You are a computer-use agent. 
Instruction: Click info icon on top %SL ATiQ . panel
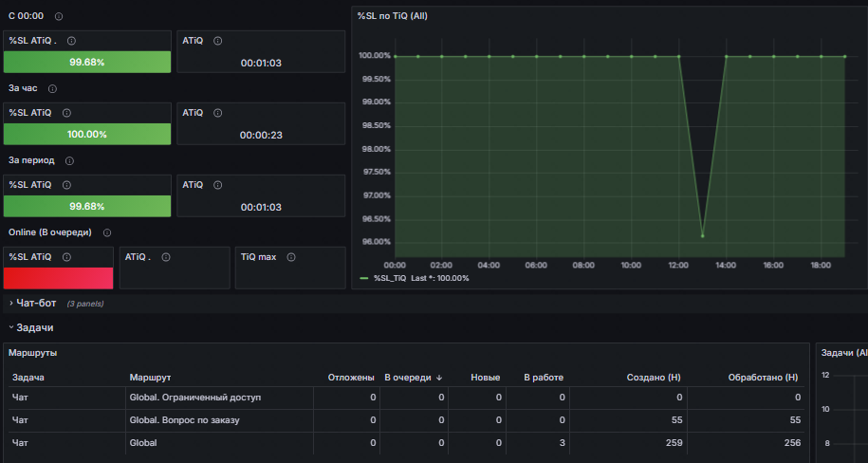coord(71,41)
